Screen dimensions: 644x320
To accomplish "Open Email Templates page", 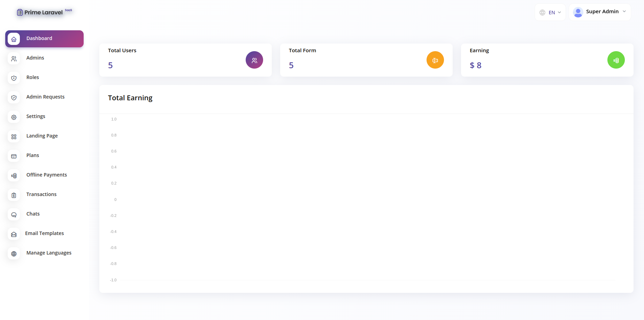I will [x=44, y=234].
